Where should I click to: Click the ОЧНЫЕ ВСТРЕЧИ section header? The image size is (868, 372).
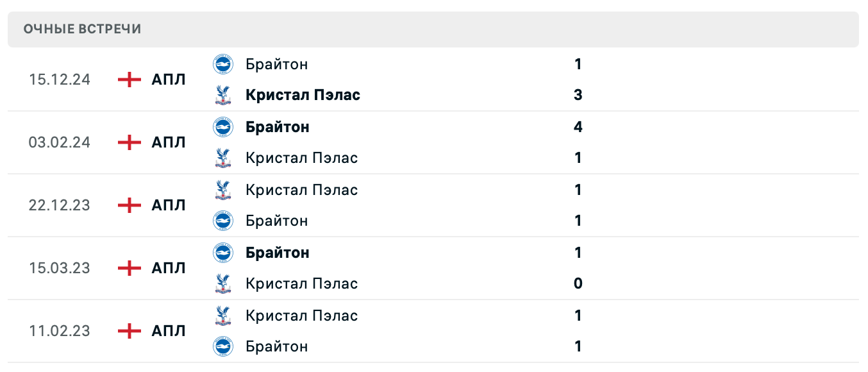[x=83, y=30]
